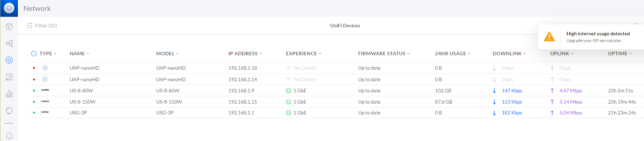Click the 5.04 Mbps uplink value
Viewport: 644px width, 141px height.
pyautogui.click(x=571, y=113)
